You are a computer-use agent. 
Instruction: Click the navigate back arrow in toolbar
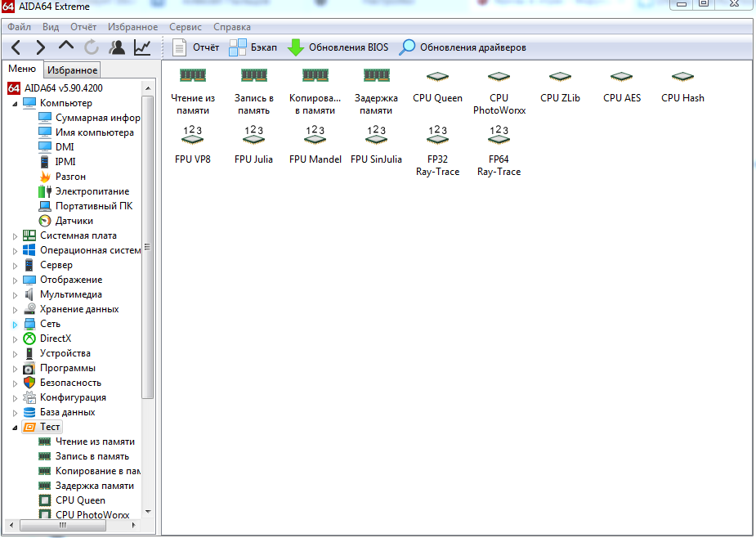[x=16, y=47]
